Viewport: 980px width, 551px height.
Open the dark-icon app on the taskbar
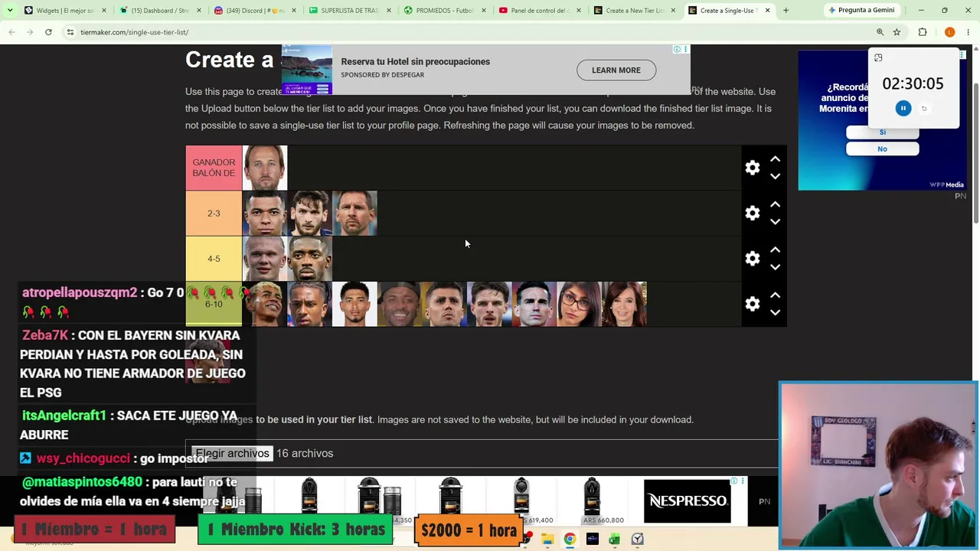592,540
